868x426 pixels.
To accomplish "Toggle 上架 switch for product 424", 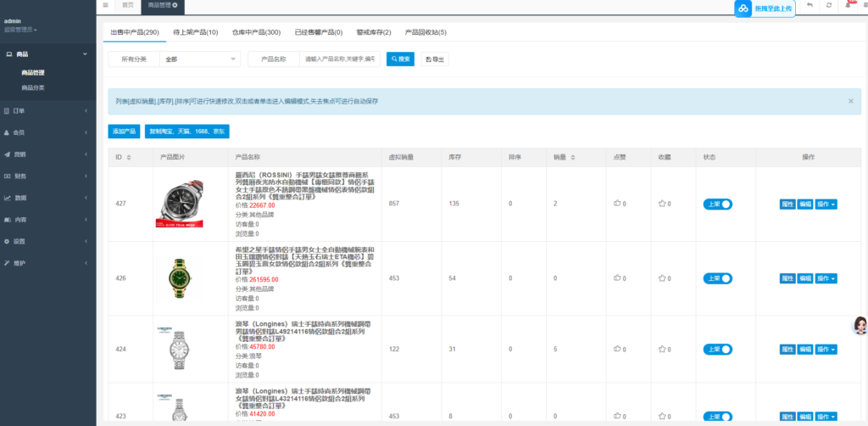I will (717, 349).
